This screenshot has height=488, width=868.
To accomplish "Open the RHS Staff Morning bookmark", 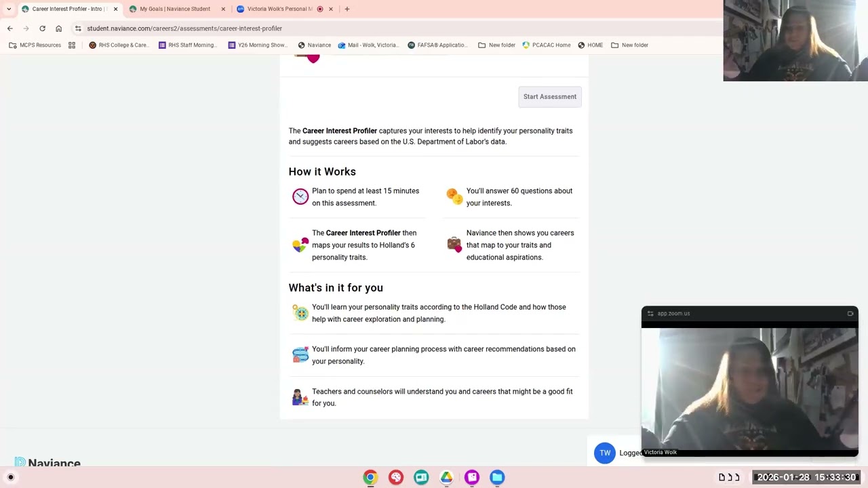I will tap(188, 45).
